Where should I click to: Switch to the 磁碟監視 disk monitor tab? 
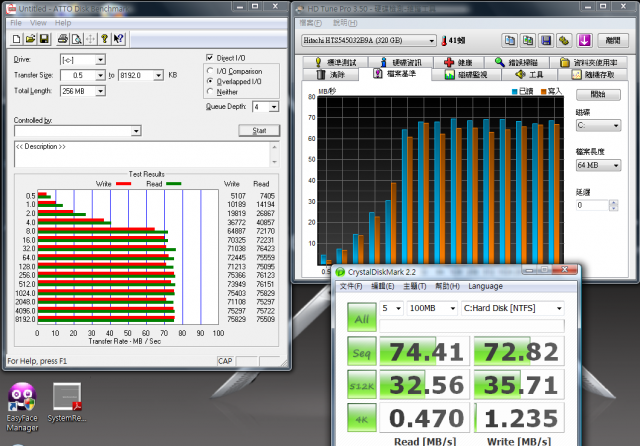pyautogui.click(x=466, y=75)
